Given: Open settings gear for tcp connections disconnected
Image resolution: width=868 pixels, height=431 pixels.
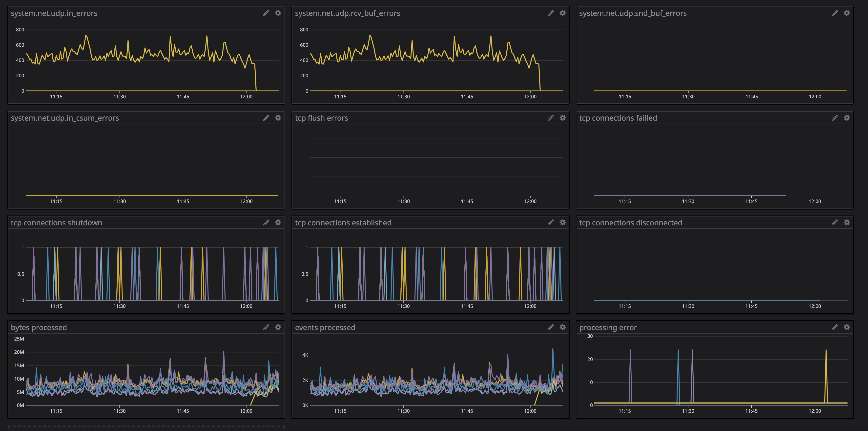Looking at the screenshot, I should coord(847,223).
